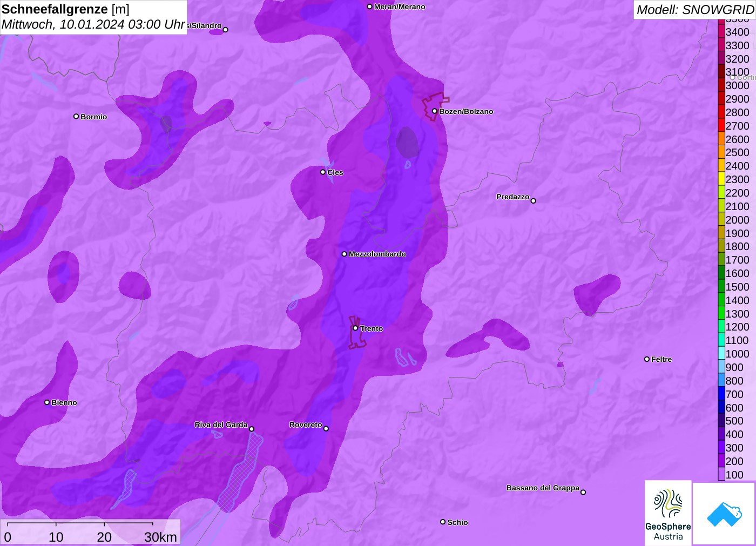Click the Riva del Garda label
This screenshot has height=546, width=756.
point(221,424)
